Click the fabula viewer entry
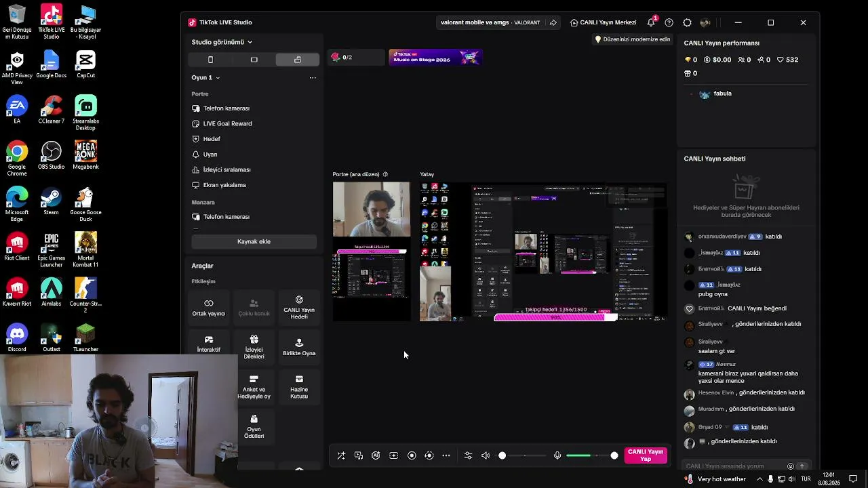This screenshot has height=488, width=868. pos(715,94)
